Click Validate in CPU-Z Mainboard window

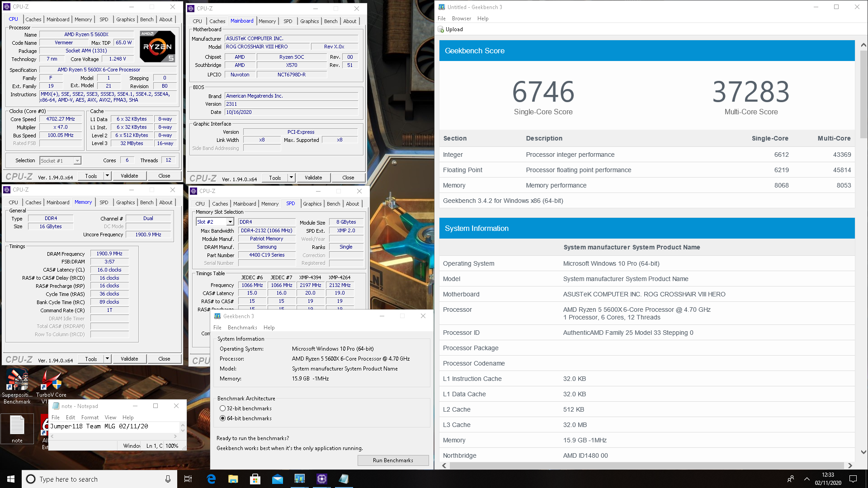click(313, 178)
